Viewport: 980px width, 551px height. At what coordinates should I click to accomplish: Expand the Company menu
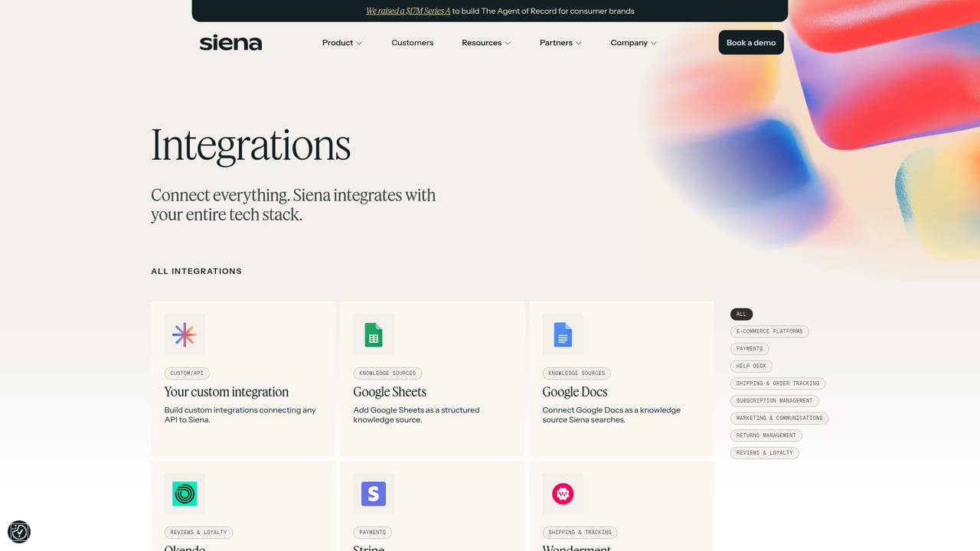pos(634,43)
